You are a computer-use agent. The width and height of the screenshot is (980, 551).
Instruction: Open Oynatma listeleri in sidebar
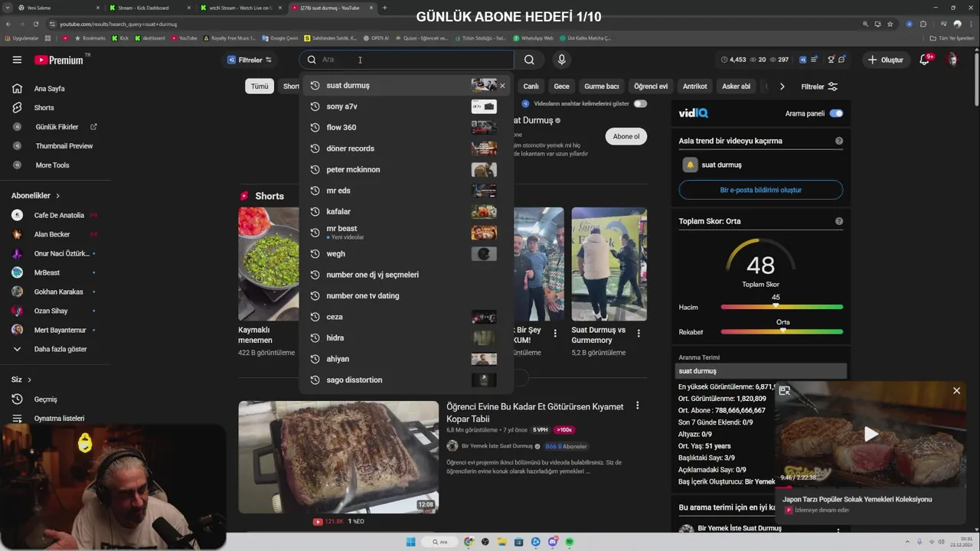click(x=59, y=419)
